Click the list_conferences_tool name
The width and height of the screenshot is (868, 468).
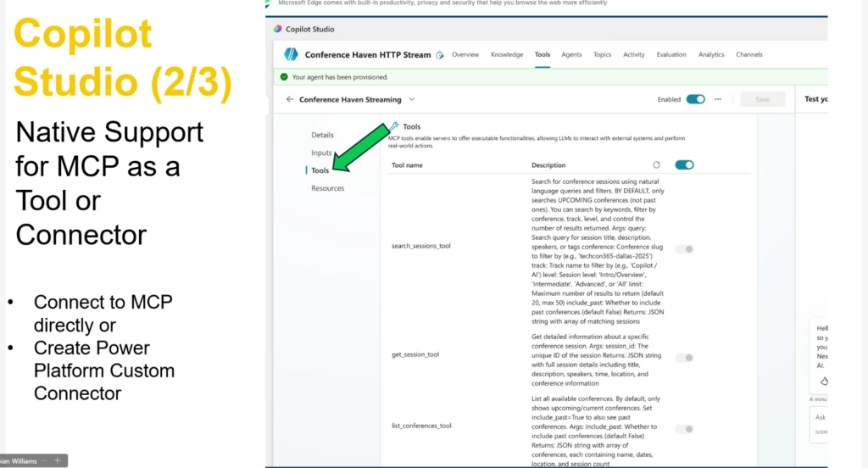[421, 426]
